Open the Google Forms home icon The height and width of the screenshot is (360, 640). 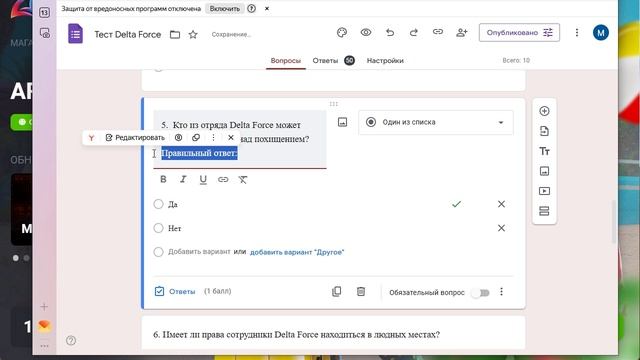pos(76,34)
